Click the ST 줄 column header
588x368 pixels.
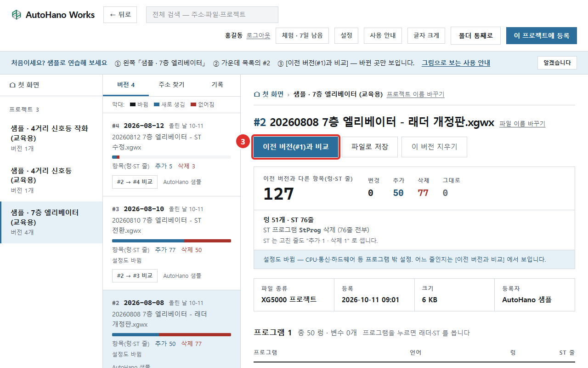566,352
